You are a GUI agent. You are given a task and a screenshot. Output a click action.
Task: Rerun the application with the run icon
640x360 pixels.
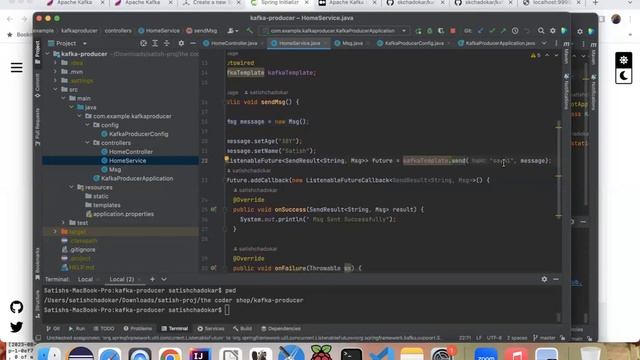[x=418, y=31]
